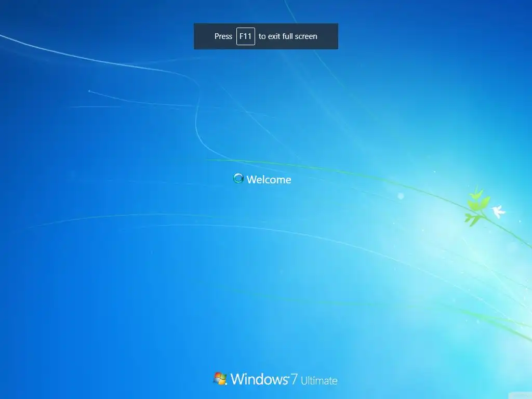Image resolution: width=532 pixels, height=399 pixels.
Task: Click the "Welcome" text
Action: pyautogui.click(x=269, y=179)
